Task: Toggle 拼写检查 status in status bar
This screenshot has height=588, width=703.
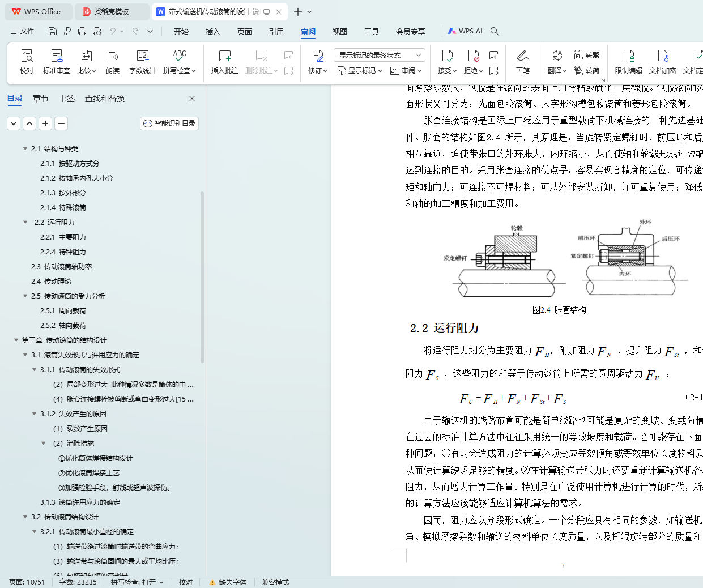Action: pos(137,582)
